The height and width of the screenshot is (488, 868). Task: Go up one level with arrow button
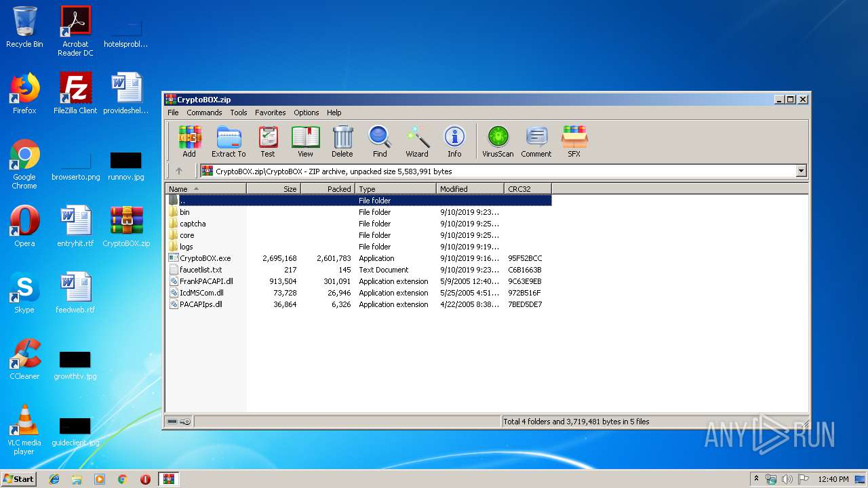(179, 171)
